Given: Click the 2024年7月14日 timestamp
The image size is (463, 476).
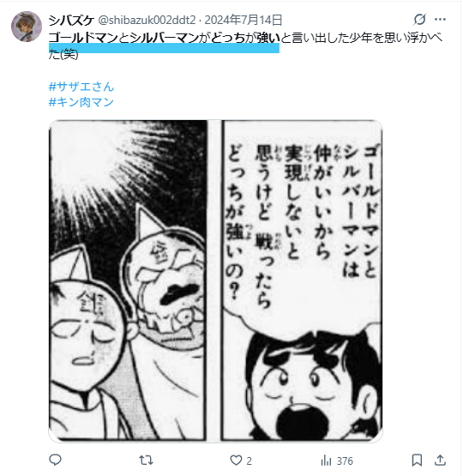Looking at the screenshot, I should (x=244, y=21).
